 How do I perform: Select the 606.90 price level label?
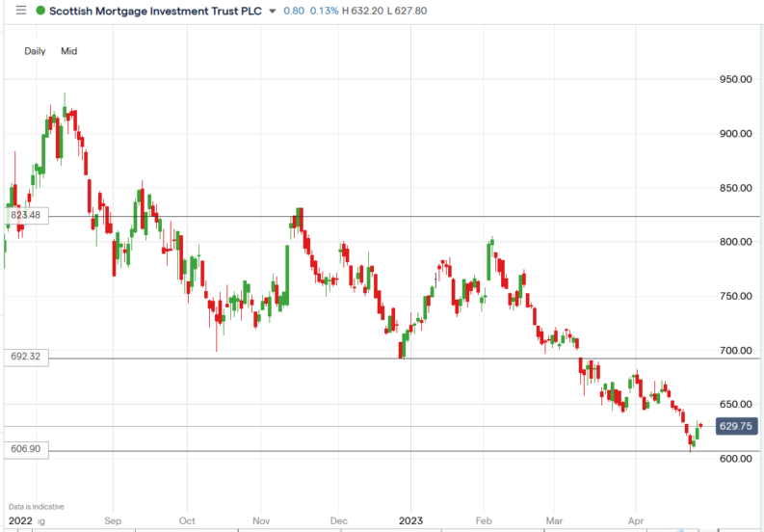(x=25, y=450)
